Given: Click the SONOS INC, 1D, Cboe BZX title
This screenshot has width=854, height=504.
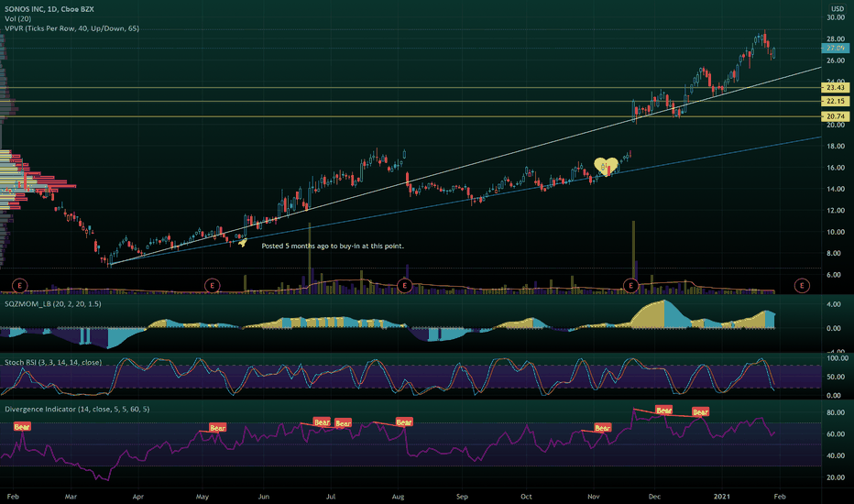Looking at the screenshot, I should [x=49, y=9].
